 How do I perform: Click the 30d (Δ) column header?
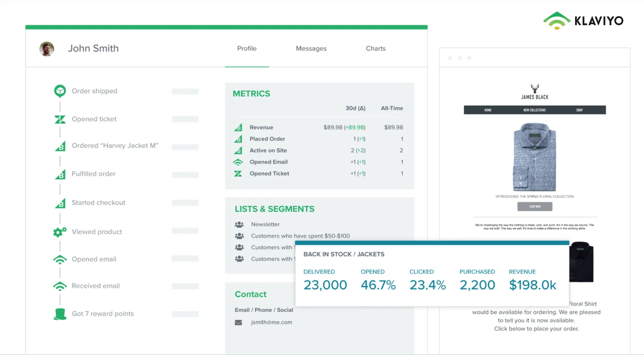point(355,108)
